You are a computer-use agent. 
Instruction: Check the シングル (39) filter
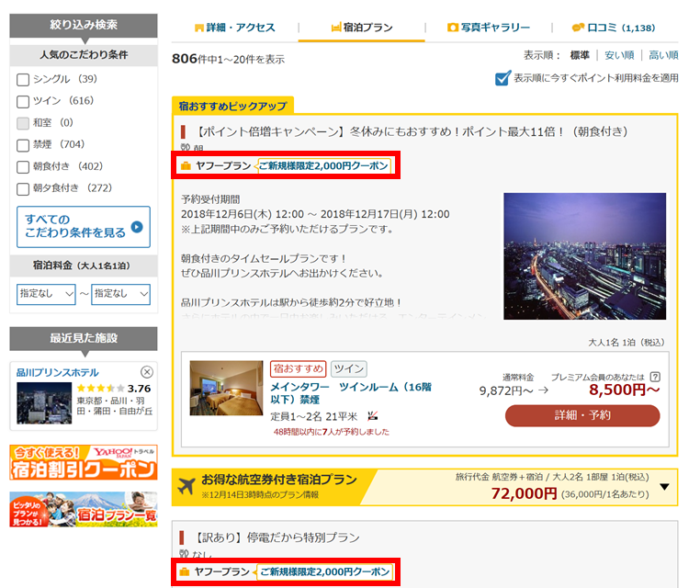23,79
